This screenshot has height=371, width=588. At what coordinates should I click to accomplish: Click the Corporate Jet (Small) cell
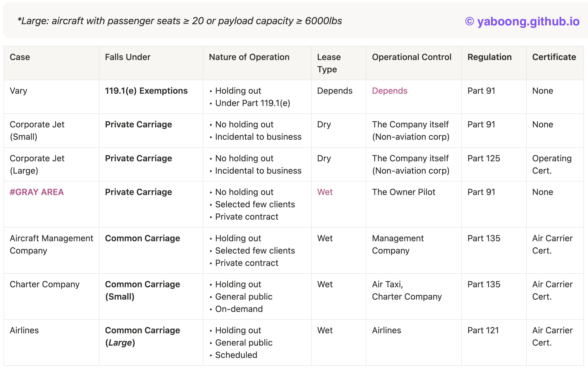click(37, 131)
